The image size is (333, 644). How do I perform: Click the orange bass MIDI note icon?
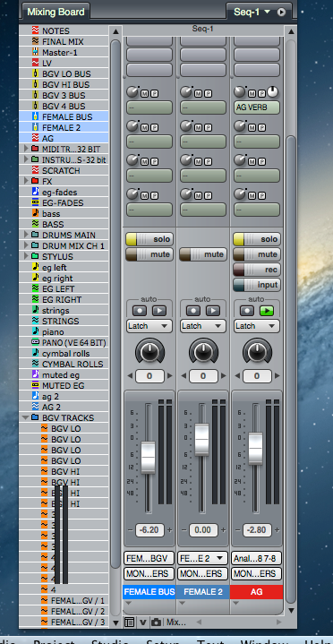pos(35,213)
